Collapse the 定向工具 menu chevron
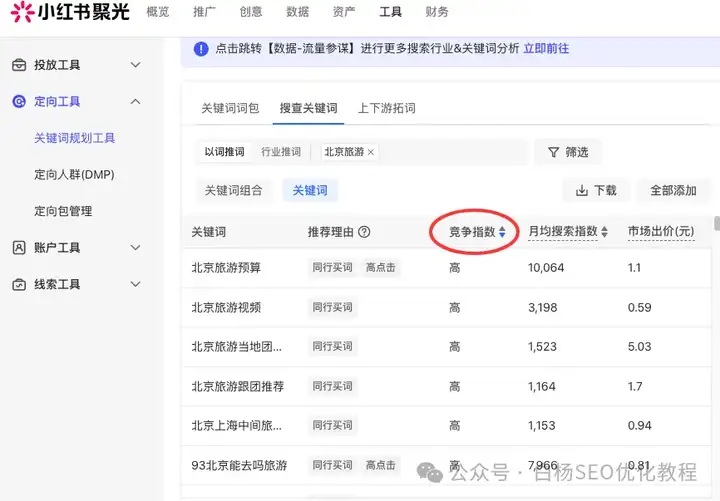The width and height of the screenshot is (720, 501). pyautogui.click(x=135, y=101)
